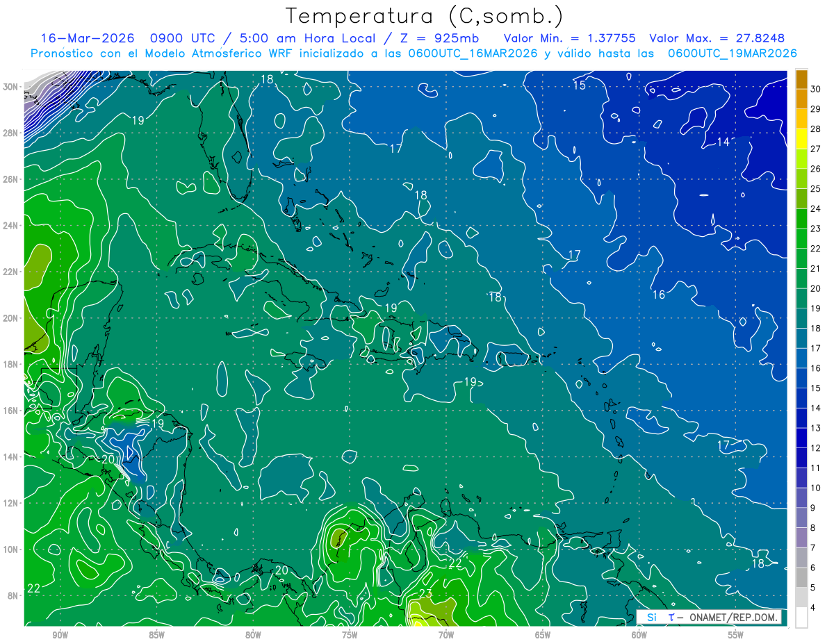Click the '55W' longitude axis label

coord(736,635)
